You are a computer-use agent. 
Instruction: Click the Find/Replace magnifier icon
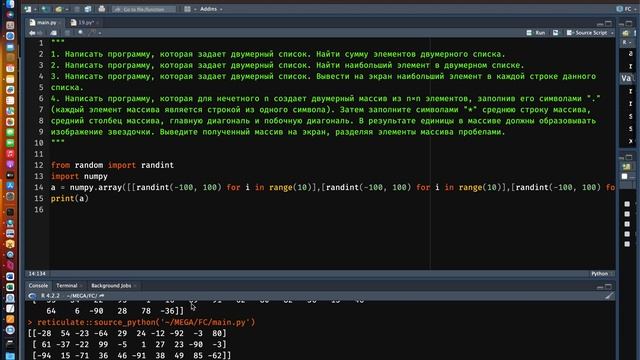tap(80, 33)
